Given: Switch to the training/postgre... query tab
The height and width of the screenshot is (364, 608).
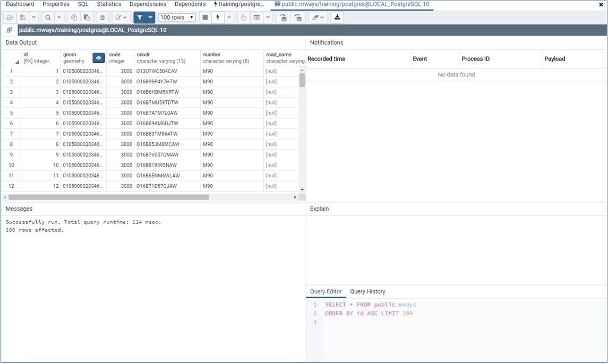Looking at the screenshot, I should [239, 4].
